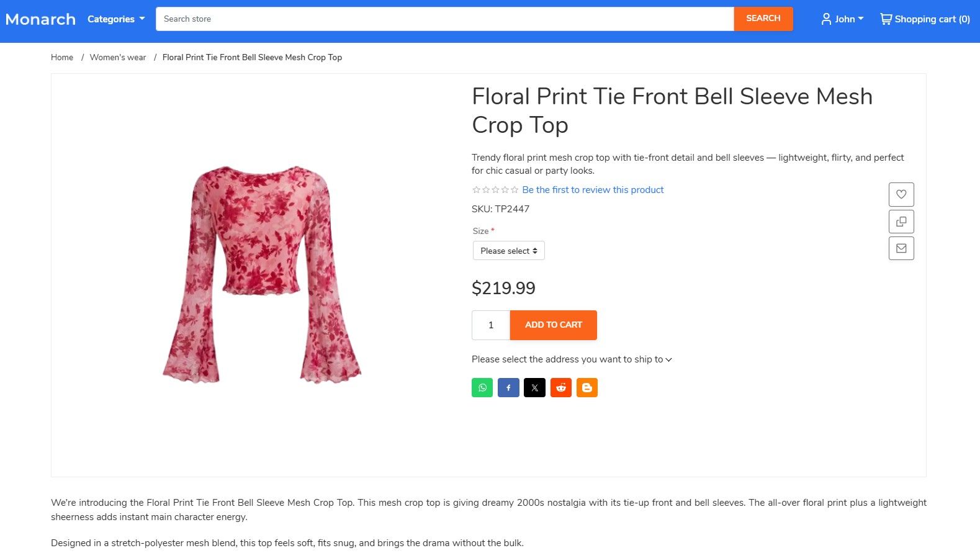The height and width of the screenshot is (553, 980).
Task: Open the shopping cart
Action: 924,19
